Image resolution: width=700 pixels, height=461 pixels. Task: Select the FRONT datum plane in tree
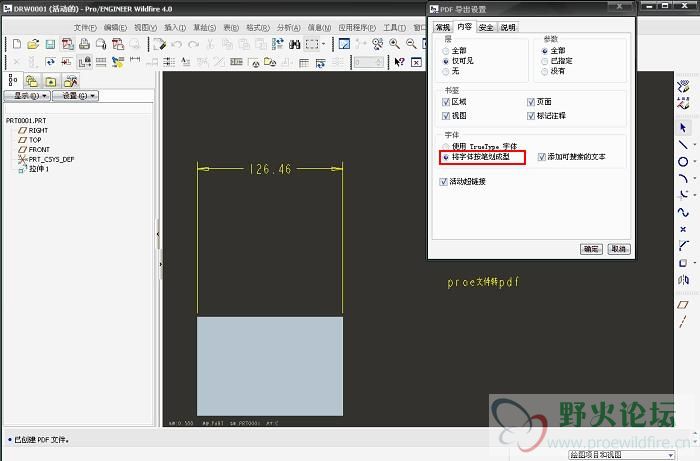pos(39,150)
